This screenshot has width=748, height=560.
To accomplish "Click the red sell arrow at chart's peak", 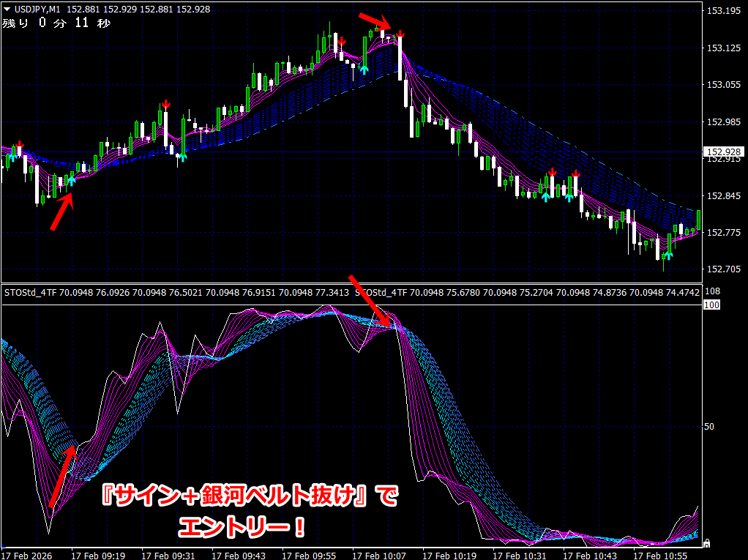I will tap(400, 34).
